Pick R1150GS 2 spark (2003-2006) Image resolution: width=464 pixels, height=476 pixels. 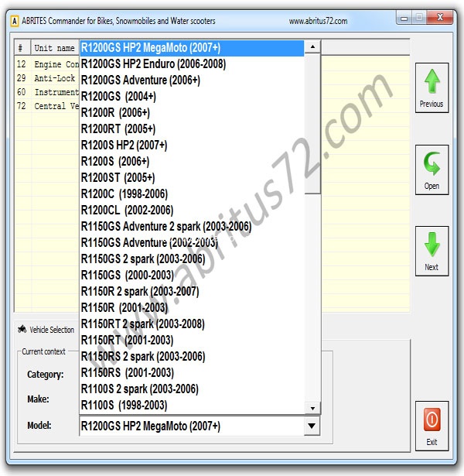click(192, 259)
